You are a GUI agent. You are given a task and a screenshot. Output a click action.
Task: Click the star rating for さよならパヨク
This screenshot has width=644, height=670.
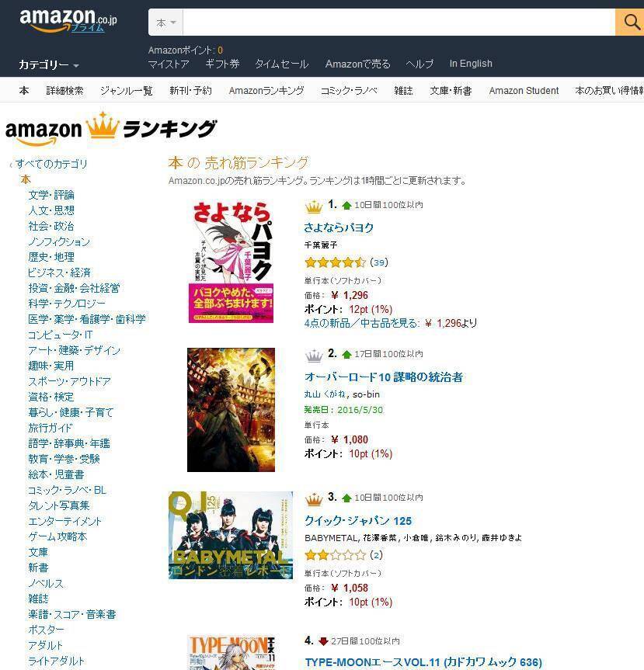336,262
